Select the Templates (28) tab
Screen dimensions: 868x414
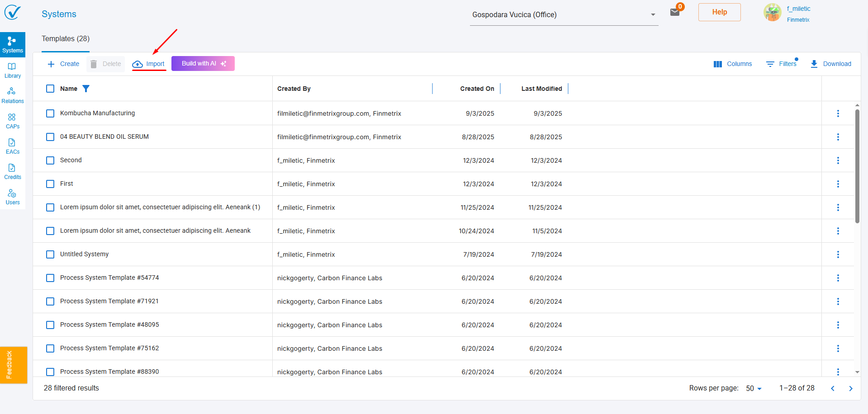pos(66,39)
